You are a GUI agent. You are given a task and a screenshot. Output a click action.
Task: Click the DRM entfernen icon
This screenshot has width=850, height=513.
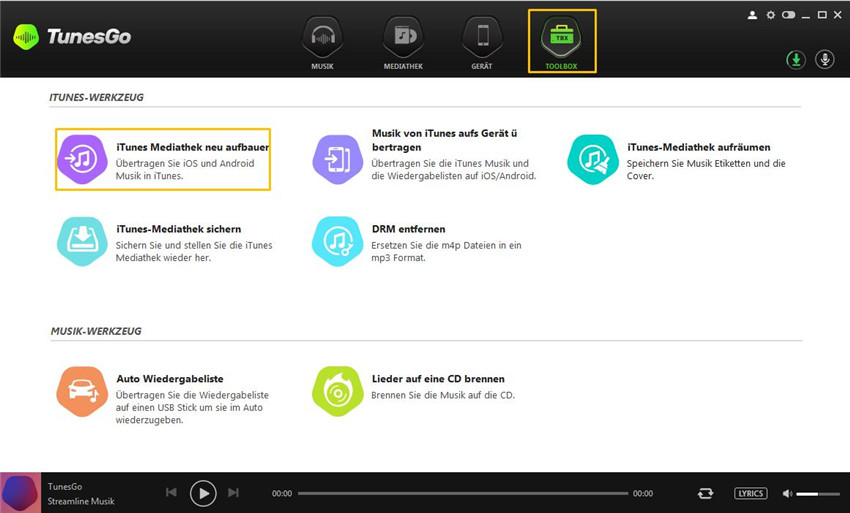point(337,241)
